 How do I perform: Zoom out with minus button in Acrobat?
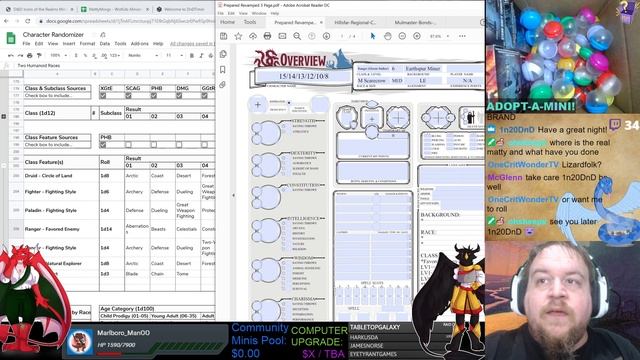click(x=402, y=36)
